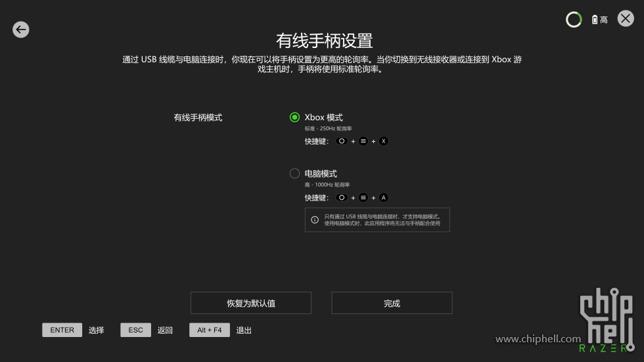The image size is (644, 362).
Task: Close the wired controller settings screen
Action: pos(626,18)
